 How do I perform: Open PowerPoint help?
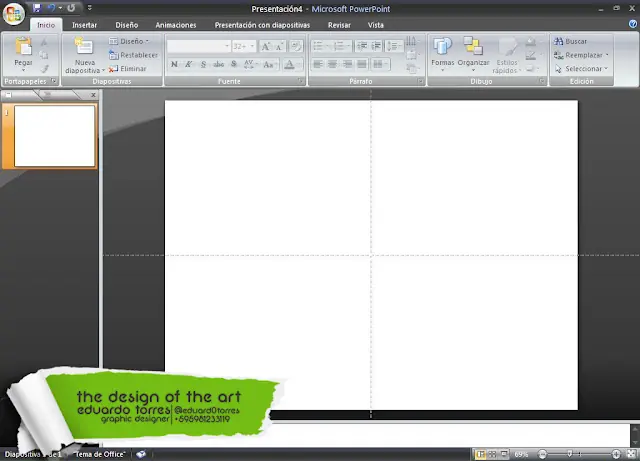tap(633, 24)
